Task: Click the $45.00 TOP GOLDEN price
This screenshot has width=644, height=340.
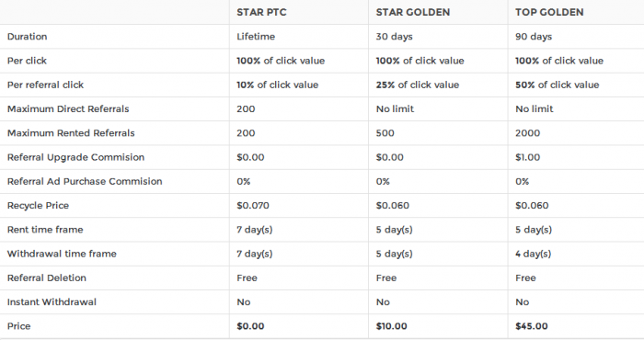Action: click(532, 326)
